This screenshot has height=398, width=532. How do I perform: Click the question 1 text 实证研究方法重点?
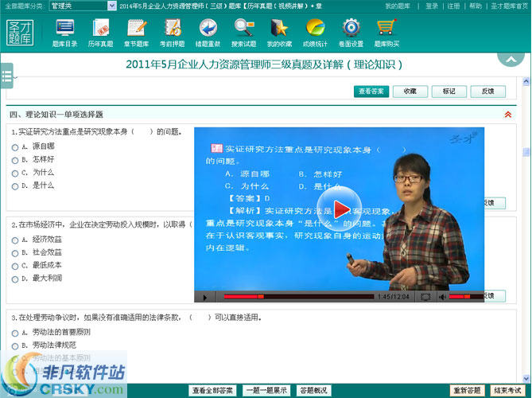pyautogui.click(x=97, y=132)
